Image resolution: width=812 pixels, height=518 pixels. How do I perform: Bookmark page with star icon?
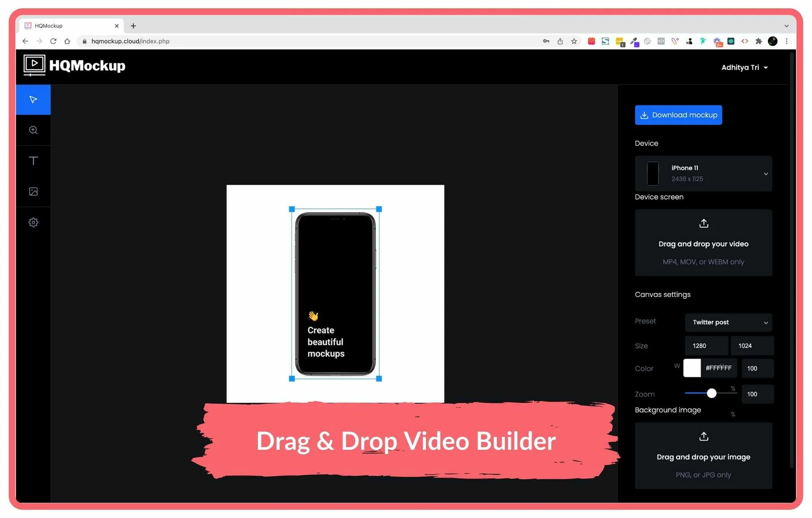click(574, 41)
